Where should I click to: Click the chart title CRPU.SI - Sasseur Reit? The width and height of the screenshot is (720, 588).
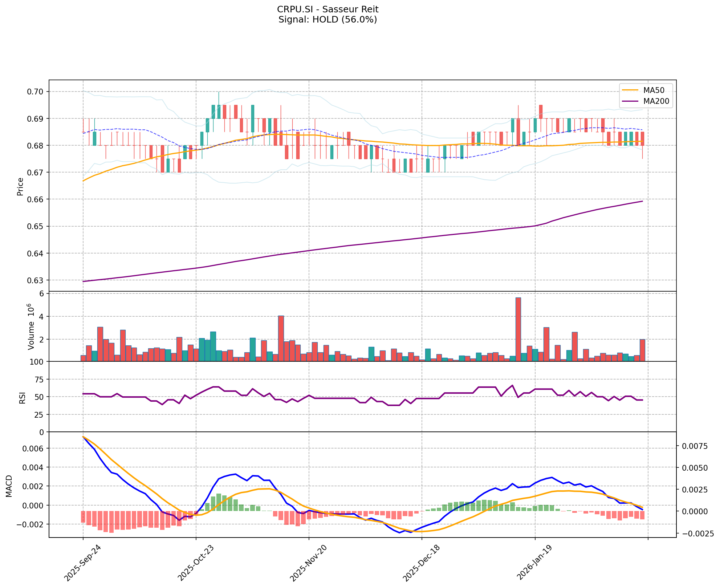pyautogui.click(x=328, y=9)
